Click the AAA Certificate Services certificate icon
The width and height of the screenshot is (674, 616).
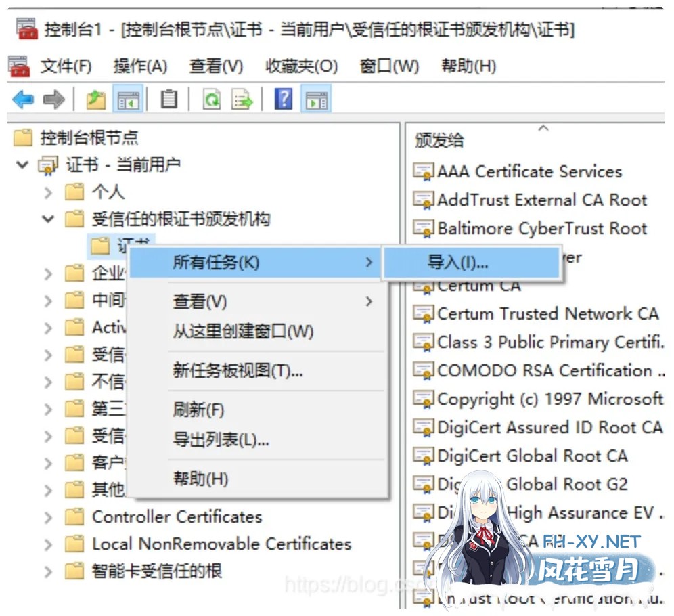(424, 172)
